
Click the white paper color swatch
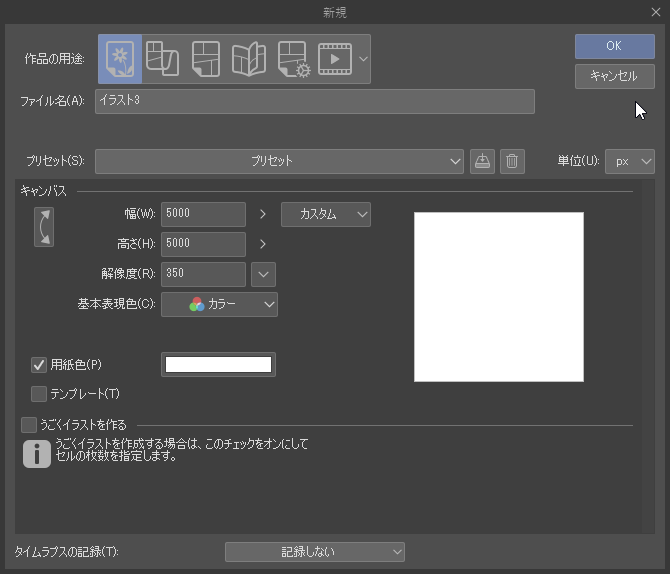[218, 365]
